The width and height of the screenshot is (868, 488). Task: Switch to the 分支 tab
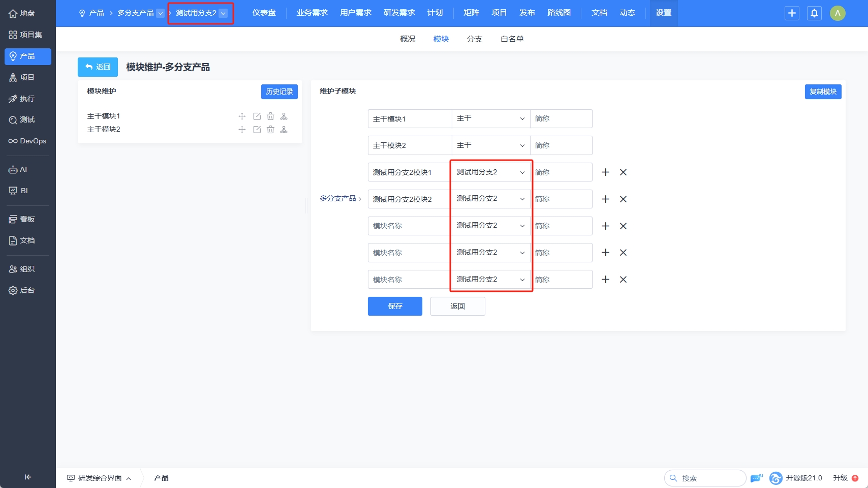pos(474,39)
